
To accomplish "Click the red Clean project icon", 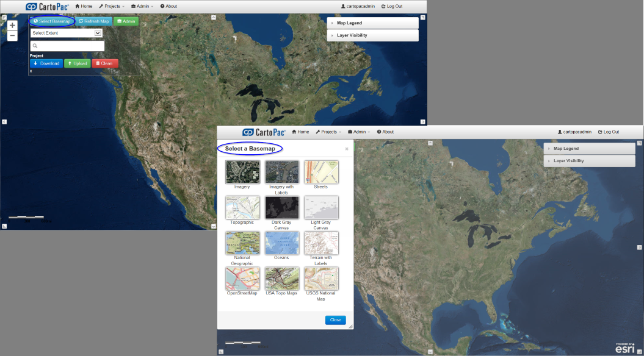I will 98,63.
